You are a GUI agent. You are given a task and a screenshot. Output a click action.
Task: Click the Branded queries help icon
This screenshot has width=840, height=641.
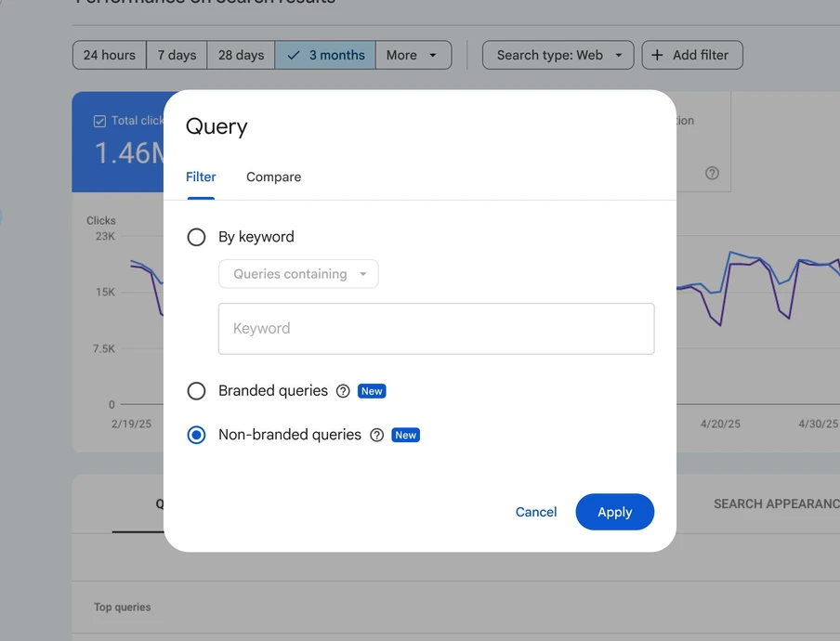[x=341, y=391]
